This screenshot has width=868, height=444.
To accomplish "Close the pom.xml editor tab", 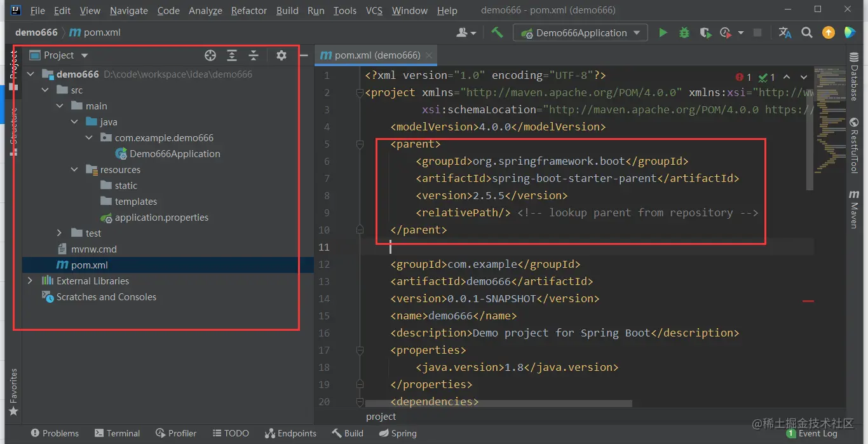I will coord(429,55).
